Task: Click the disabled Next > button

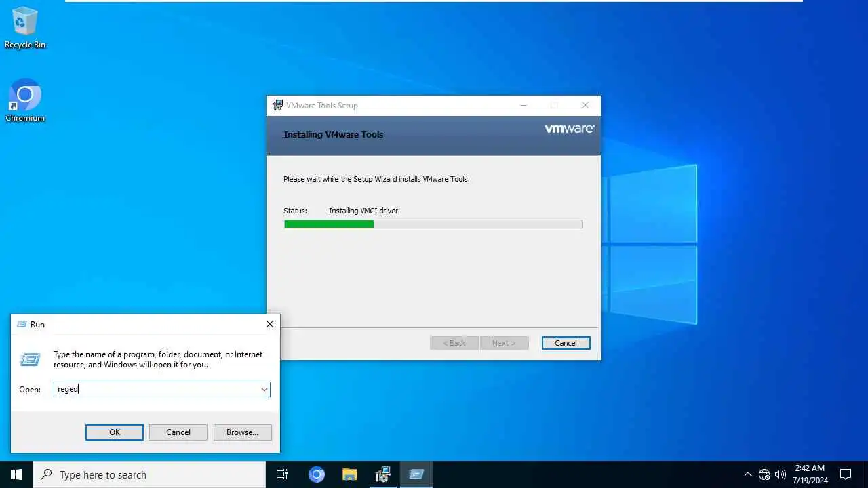Action: click(x=504, y=343)
